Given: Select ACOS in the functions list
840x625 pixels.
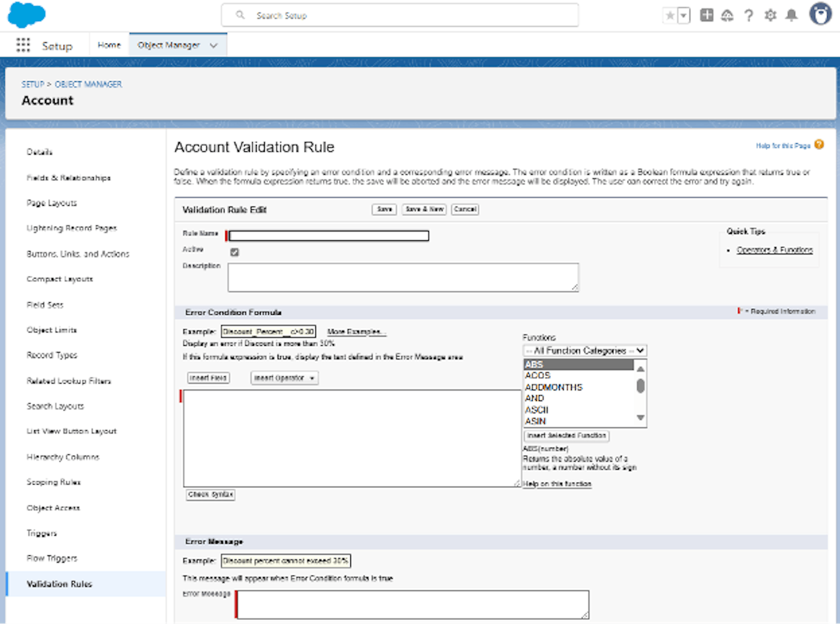Looking at the screenshot, I should 578,376.
